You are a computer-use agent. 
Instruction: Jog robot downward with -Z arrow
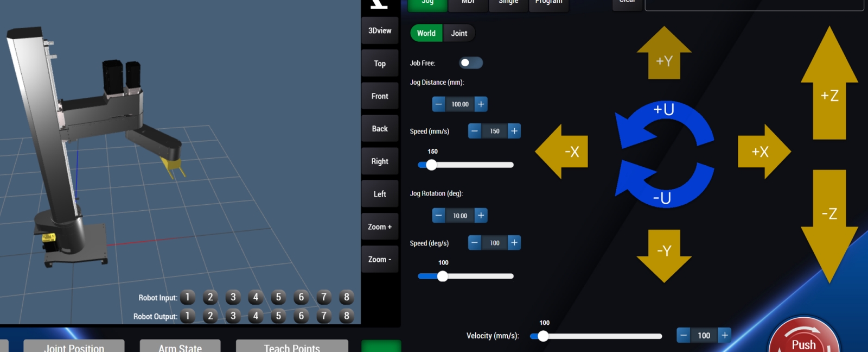click(829, 227)
